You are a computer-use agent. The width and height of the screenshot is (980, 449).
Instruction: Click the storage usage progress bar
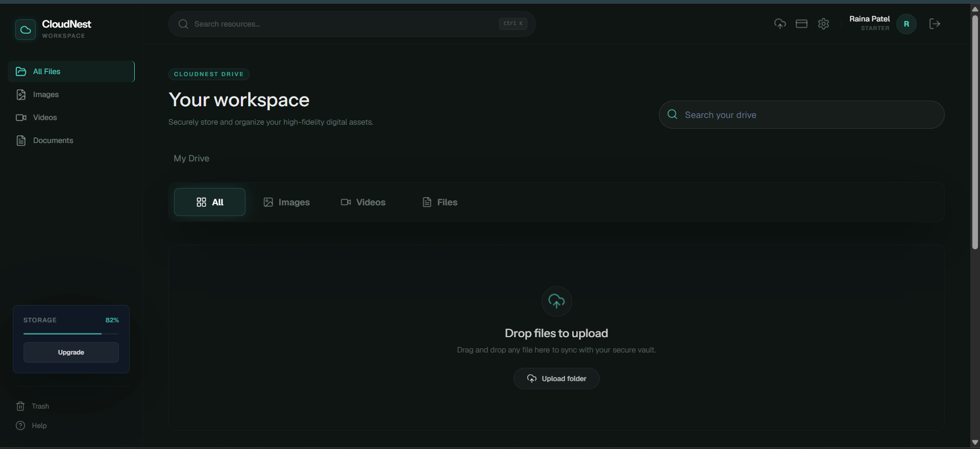coord(71,334)
